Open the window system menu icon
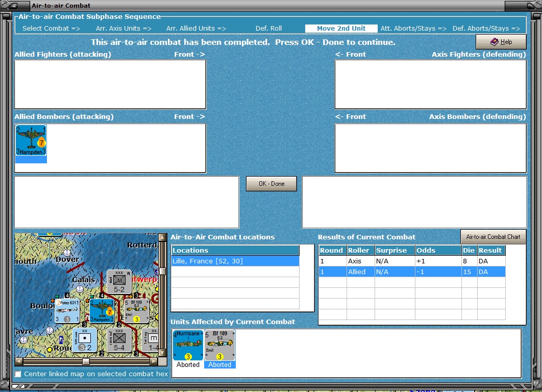The height and width of the screenshot is (392, 542). click(x=13, y=6)
